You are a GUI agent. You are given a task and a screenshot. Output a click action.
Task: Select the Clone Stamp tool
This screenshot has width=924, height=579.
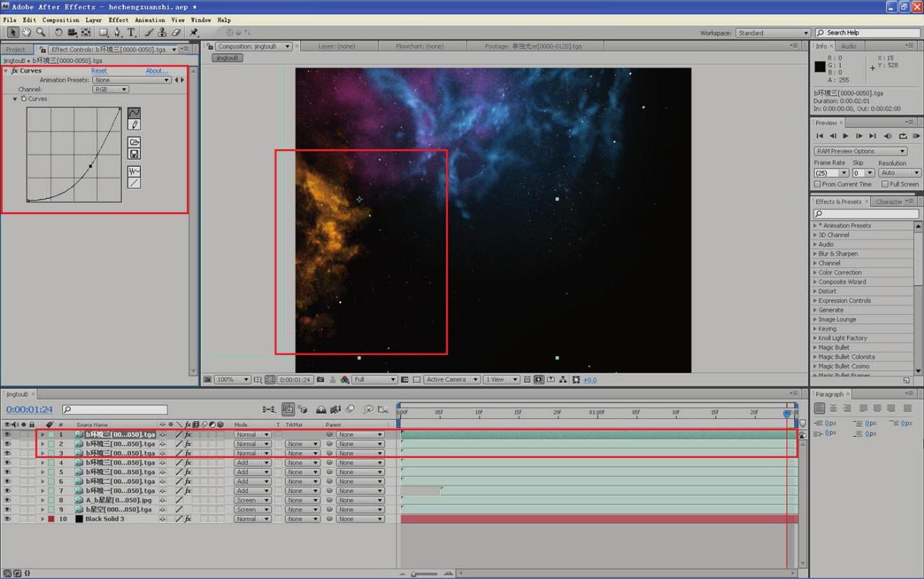(x=162, y=32)
